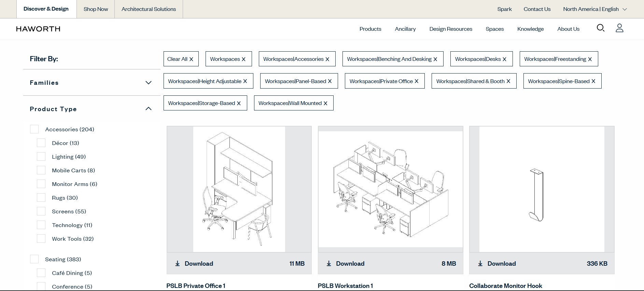Remove Workspaces|Height Adjustable filter
644x291 pixels.
coord(245,81)
